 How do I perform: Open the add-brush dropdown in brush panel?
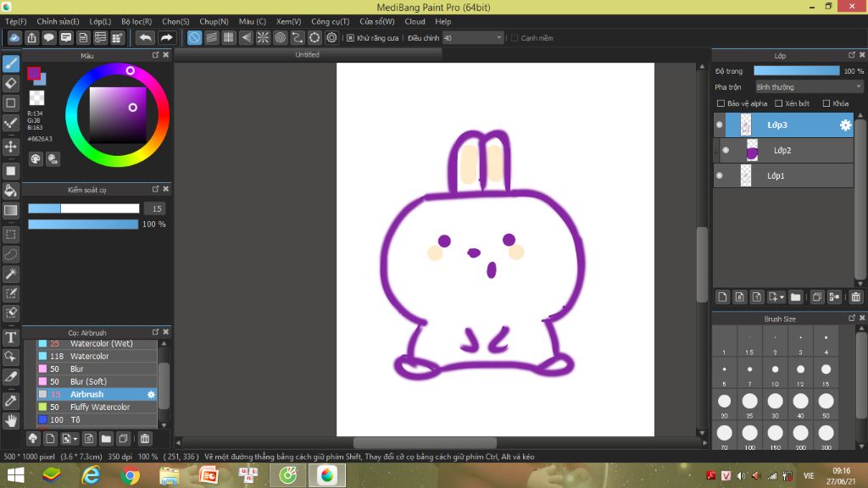tap(75, 440)
